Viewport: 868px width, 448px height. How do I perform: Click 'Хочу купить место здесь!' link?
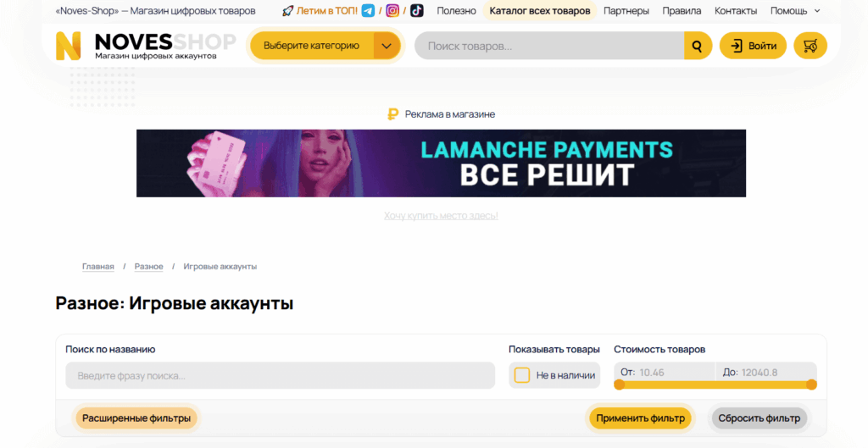(441, 216)
